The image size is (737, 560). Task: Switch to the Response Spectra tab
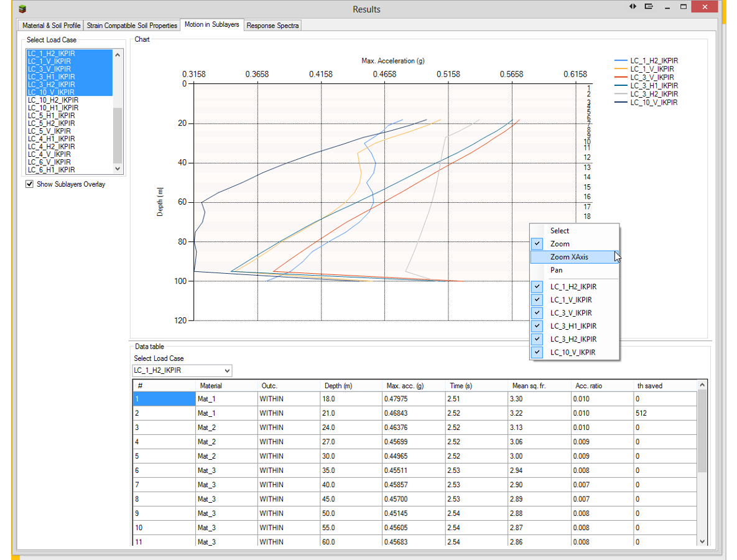click(273, 26)
